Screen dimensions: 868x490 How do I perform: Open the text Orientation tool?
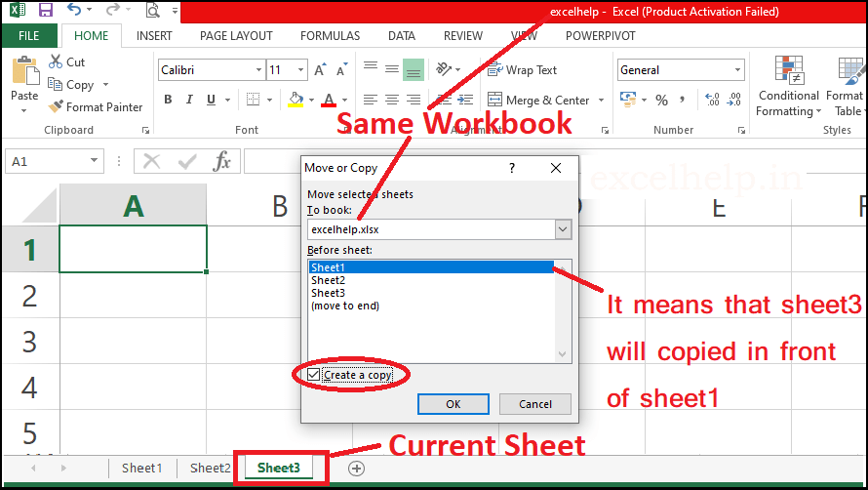pos(444,69)
